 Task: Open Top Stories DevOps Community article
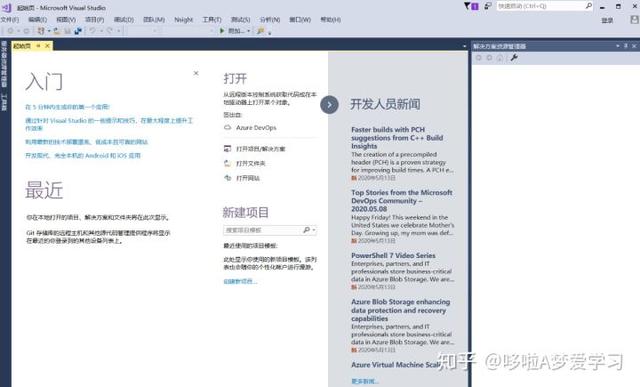(x=402, y=200)
